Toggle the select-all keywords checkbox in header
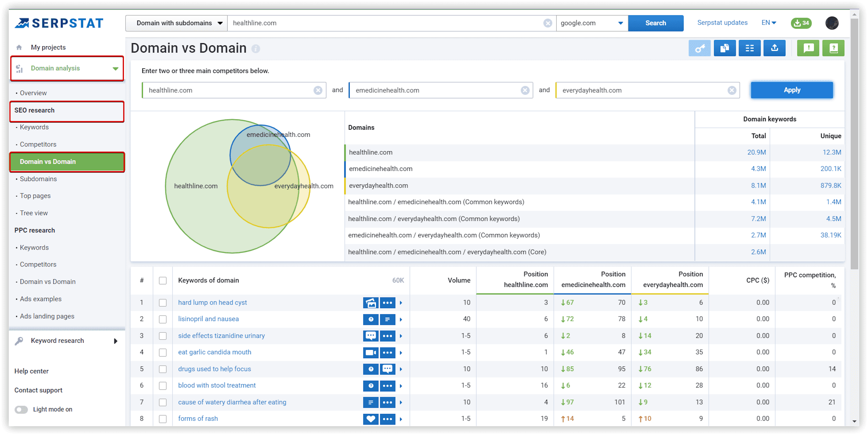The width and height of the screenshot is (868, 435). point(163,280)
